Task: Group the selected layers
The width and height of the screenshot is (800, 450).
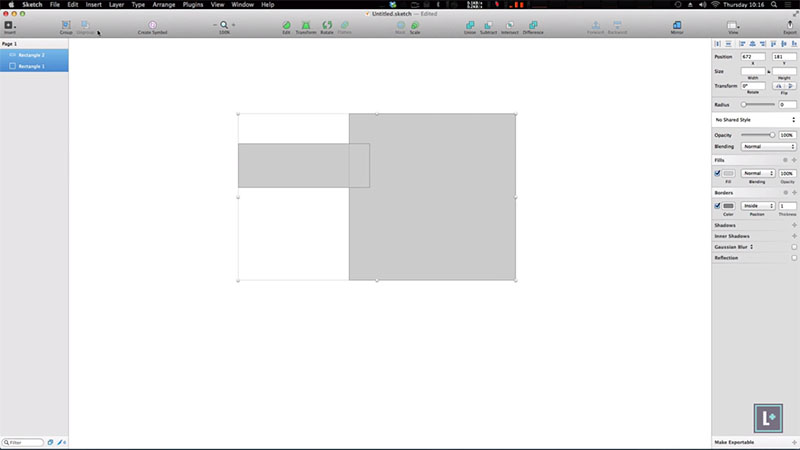Action: point(65,25)
